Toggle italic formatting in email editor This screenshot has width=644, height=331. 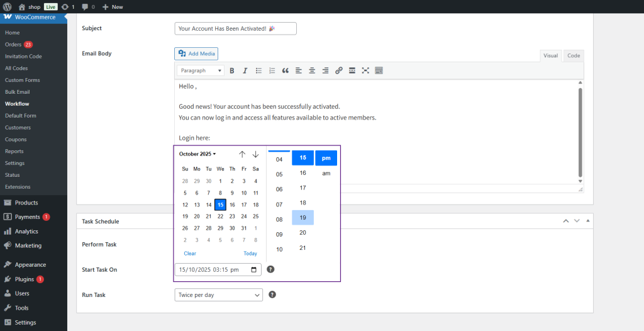click(x=245, y=70)
